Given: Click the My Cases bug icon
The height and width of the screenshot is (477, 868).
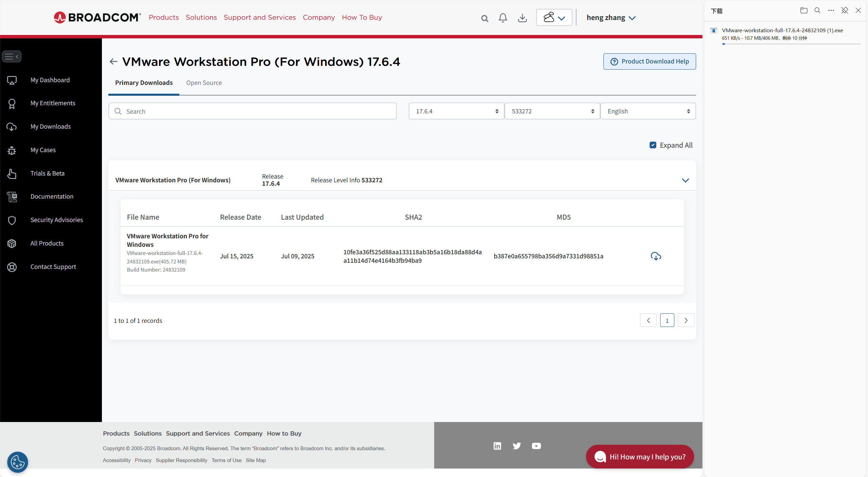Looking at the screenshot, I should coord(12,150).
